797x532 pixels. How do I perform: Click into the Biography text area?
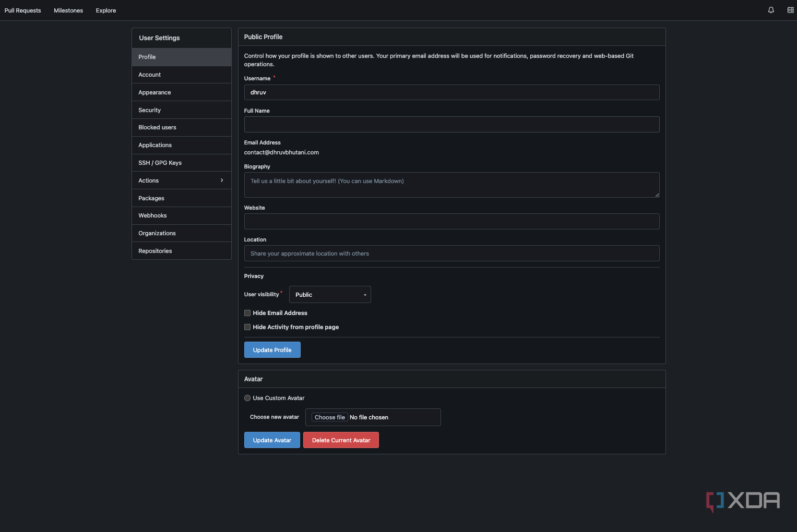[452, 185]
